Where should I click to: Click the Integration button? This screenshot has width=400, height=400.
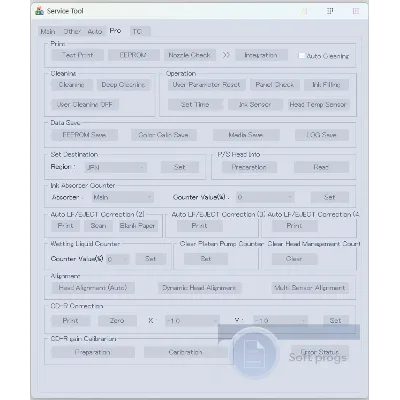[261, 55]
